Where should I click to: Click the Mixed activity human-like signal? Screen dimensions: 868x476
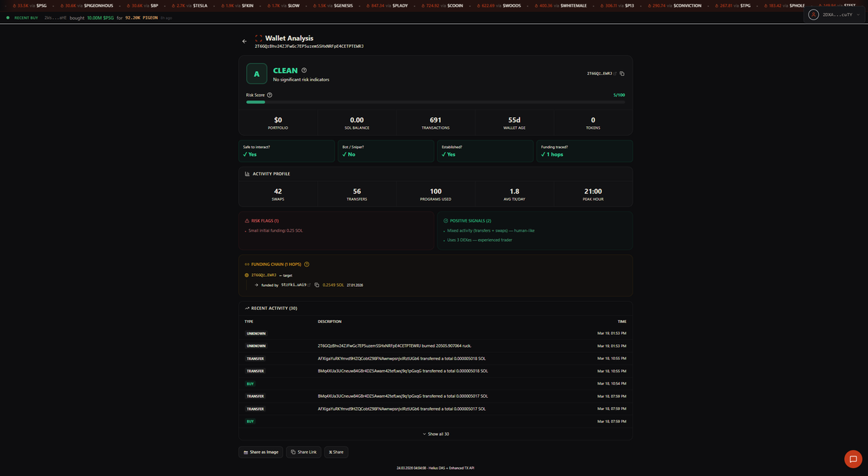[x=490, y=230]
